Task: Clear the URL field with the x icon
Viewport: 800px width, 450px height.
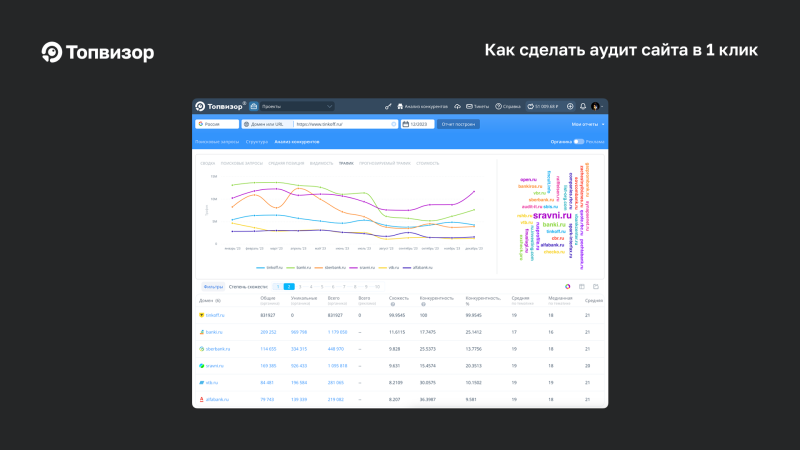Action: tap(393, 124)
